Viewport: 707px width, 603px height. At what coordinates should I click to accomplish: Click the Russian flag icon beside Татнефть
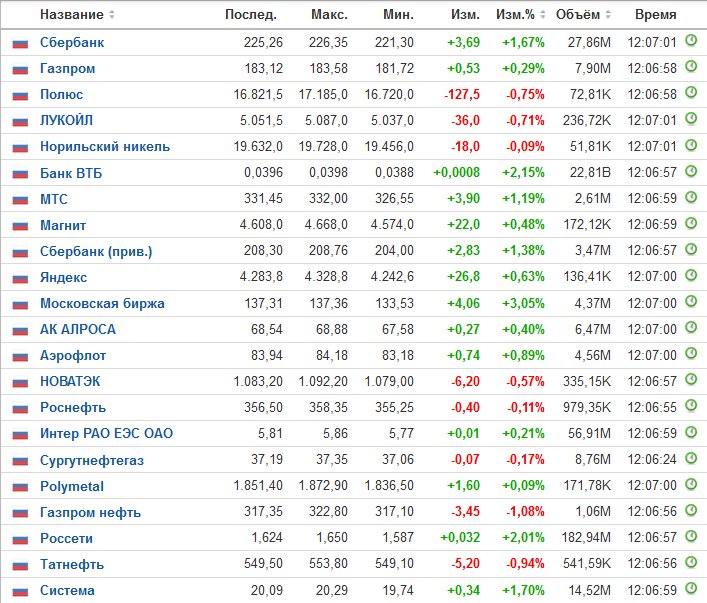click(20, 565)
